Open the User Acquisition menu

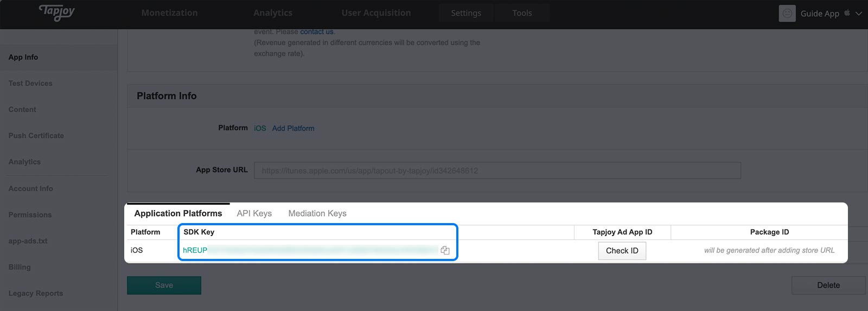tap(376, 13)
